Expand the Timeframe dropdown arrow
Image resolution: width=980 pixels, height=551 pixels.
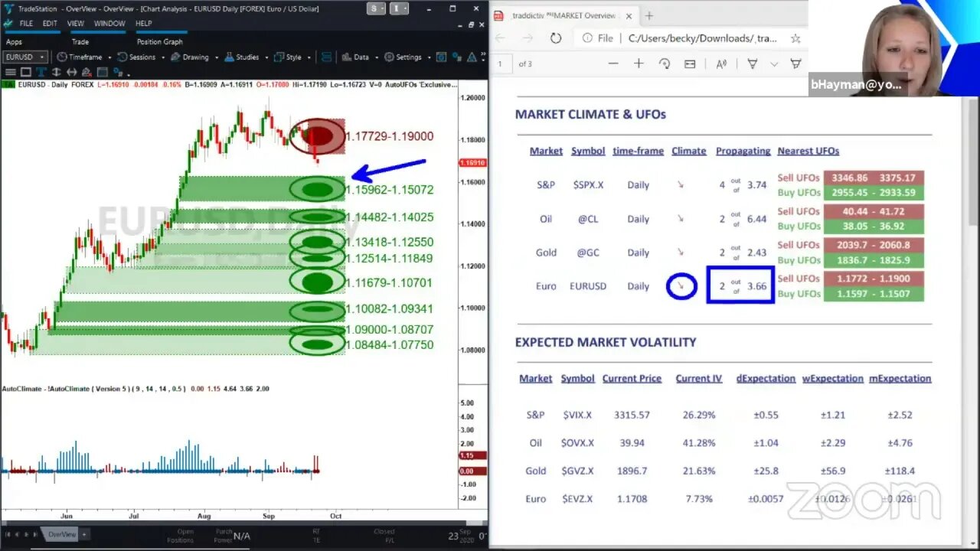tap(109, 57)
